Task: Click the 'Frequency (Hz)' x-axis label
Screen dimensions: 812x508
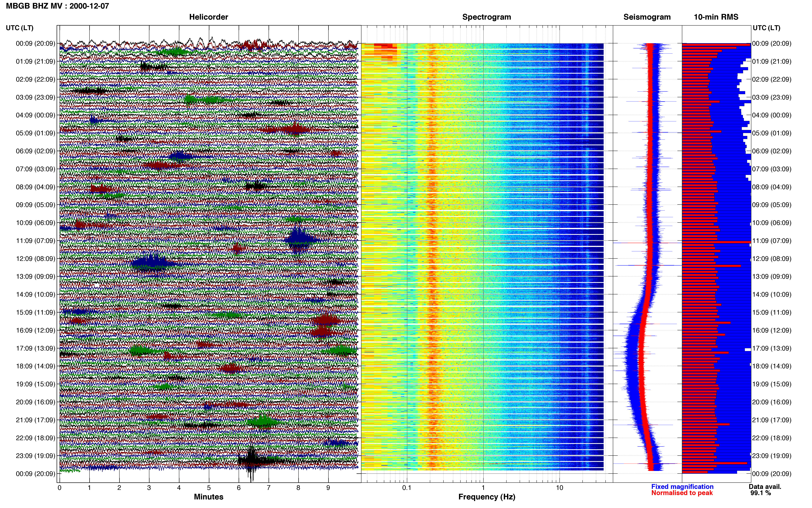Action: (x=487, y=497)
